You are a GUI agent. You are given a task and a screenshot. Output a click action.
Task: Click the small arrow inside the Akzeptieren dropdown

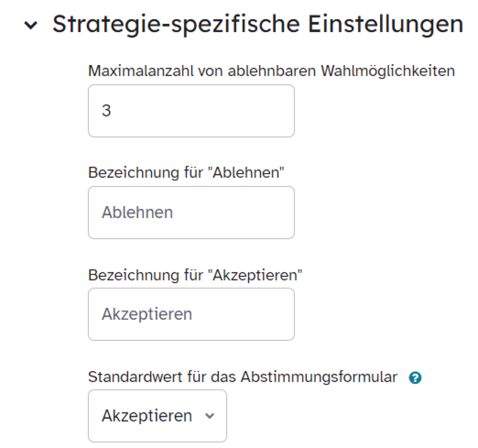coord(210,416)
